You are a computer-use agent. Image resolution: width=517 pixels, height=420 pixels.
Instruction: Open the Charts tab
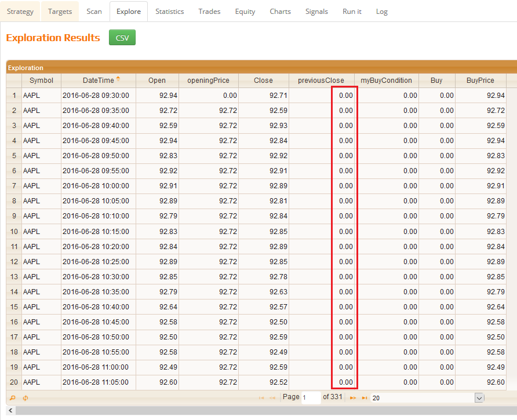[x=281, y=12]
